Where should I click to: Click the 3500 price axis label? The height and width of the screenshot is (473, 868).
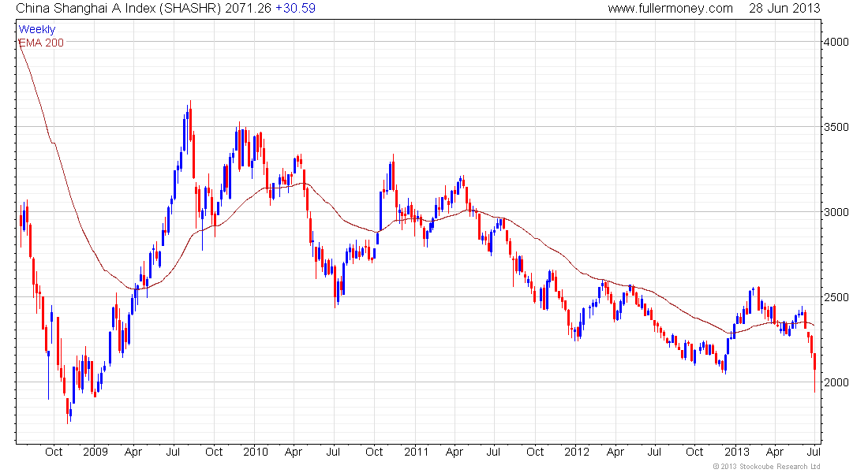point(836,127)
